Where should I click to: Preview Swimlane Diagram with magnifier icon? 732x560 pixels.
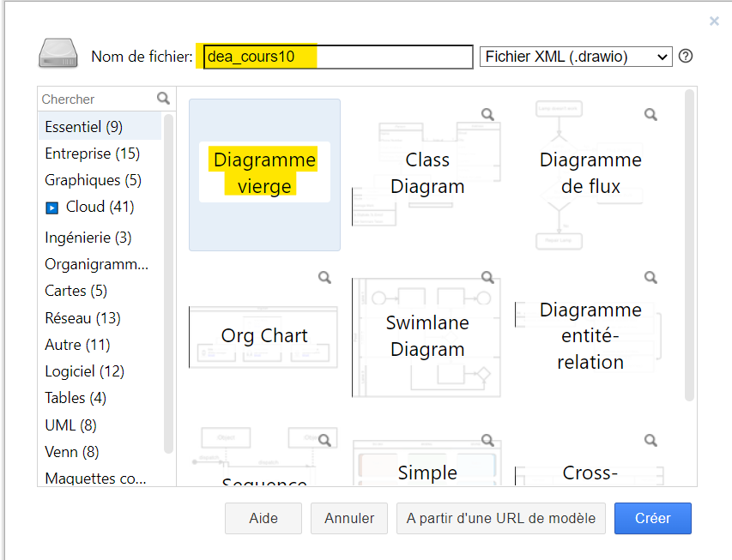(x=487, y=277)
